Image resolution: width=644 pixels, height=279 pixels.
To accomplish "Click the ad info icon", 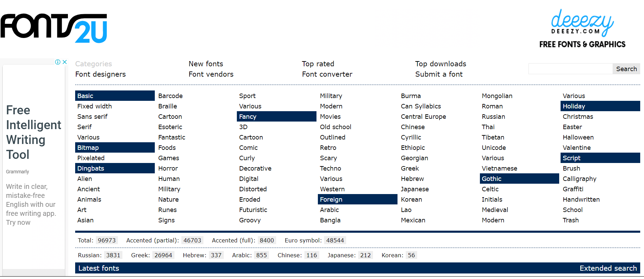I will coord(58,62).
